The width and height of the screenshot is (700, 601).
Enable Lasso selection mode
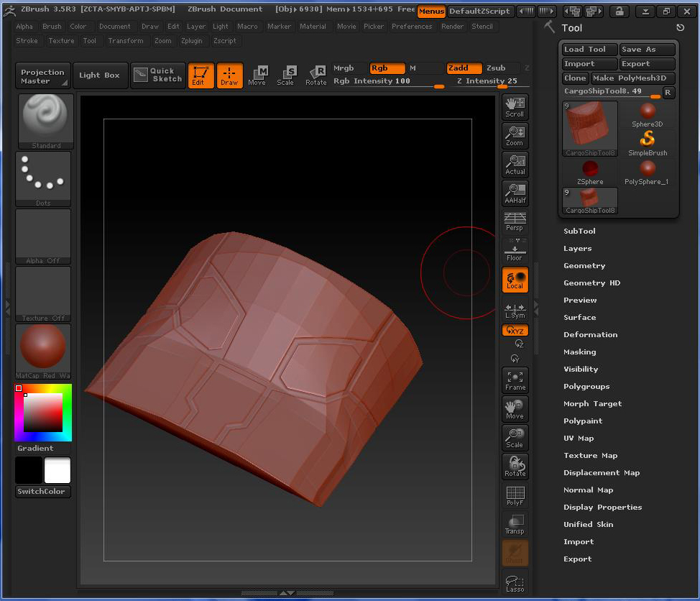515,583
